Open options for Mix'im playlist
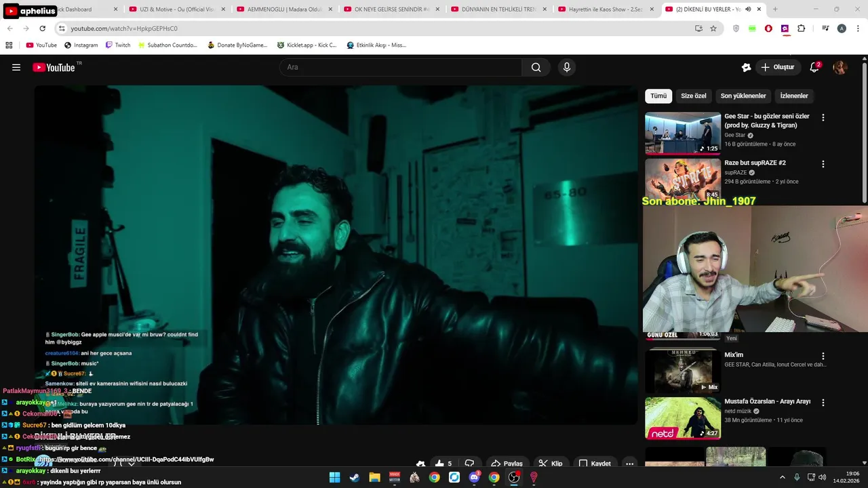This screenshot has width=868, height=488. coord(823,356)
